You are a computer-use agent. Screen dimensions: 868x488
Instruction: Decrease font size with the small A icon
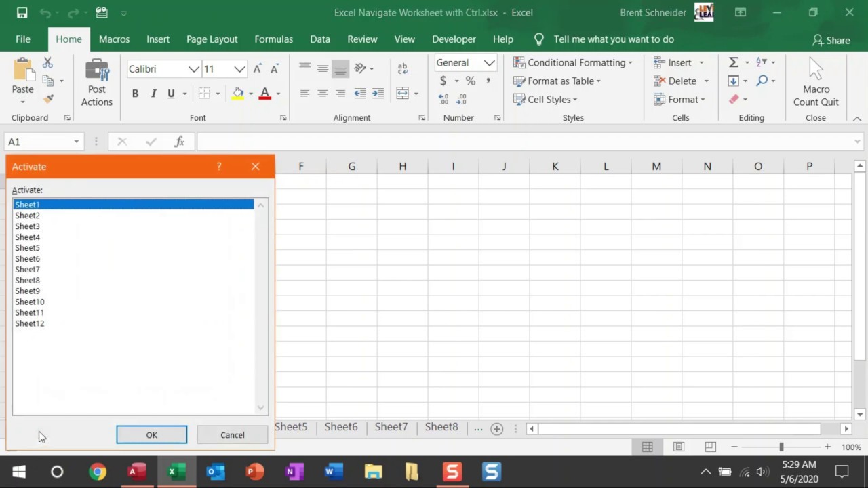pos(275,69)
